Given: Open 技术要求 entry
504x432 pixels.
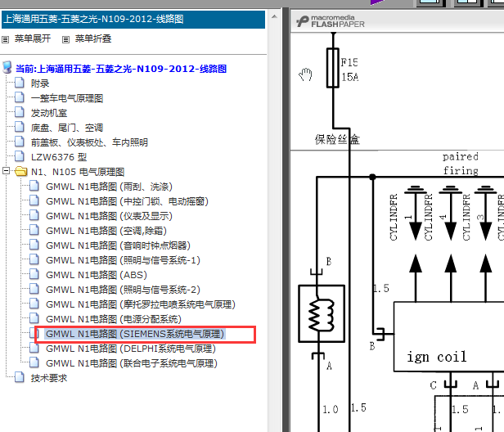Looking at the screenshot, I should [x=49, y=378].
